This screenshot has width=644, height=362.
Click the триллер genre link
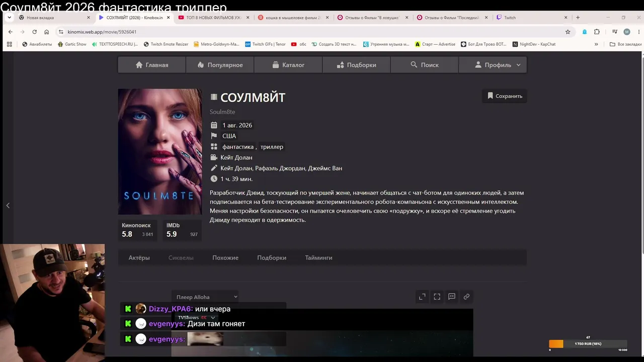[272, 147]
